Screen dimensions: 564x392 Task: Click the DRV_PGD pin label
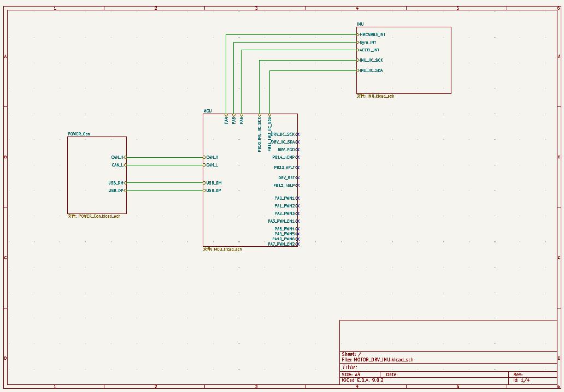(x=286, y=150)
